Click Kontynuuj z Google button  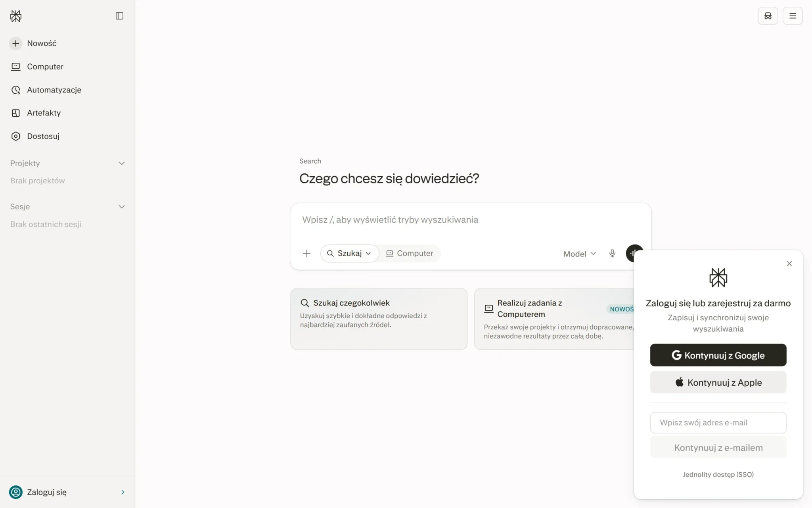pos(718,355)
